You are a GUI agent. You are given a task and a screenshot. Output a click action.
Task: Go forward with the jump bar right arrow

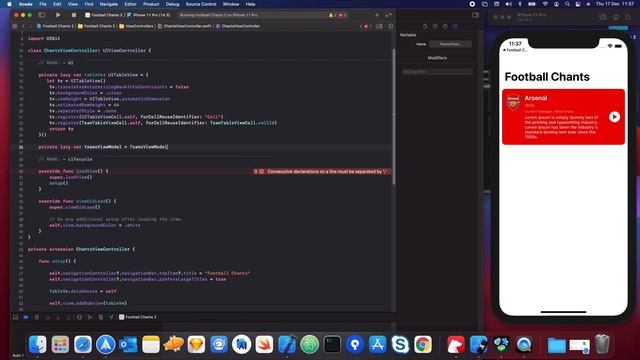[x=30, y=26]
